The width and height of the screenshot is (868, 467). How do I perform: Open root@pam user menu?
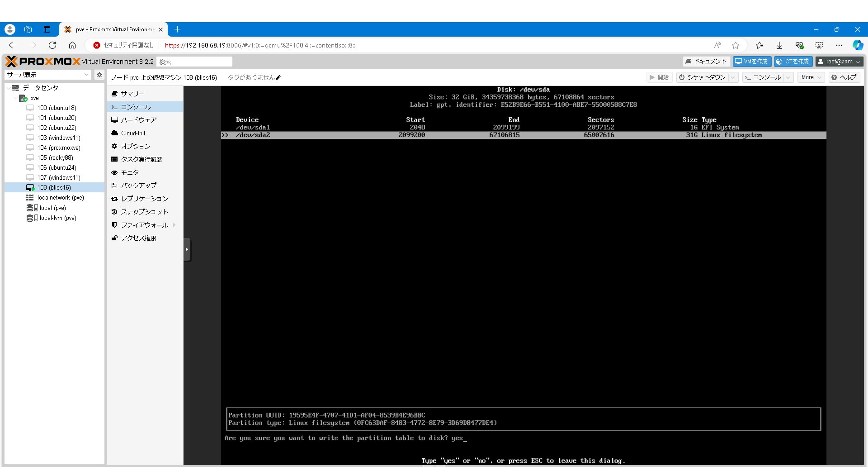click(x=840, y=62)
